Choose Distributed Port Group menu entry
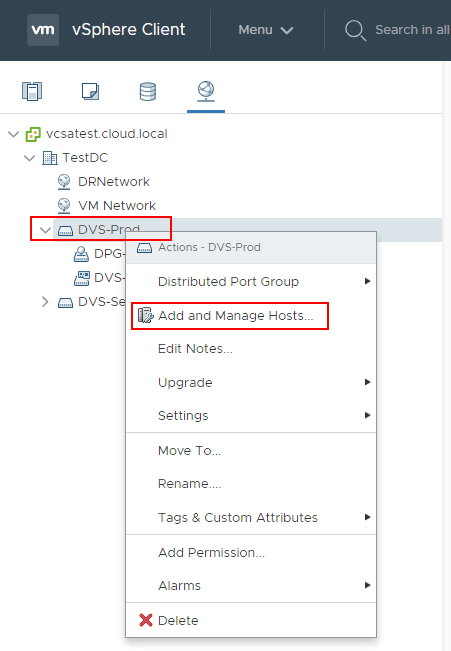 tap(251, 281)
